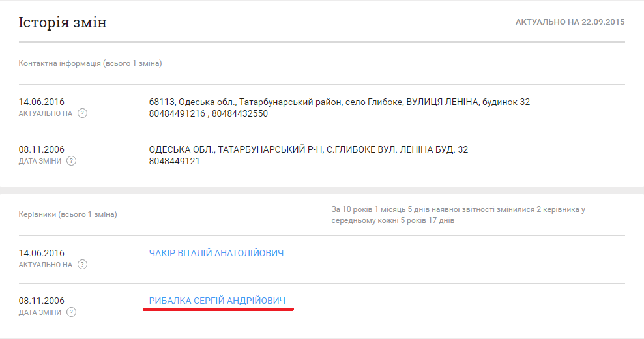This screenshot has height=339, width=644.
Task: Click date 08.11.2006 in contact information section
Action: [x=42, y=149]
